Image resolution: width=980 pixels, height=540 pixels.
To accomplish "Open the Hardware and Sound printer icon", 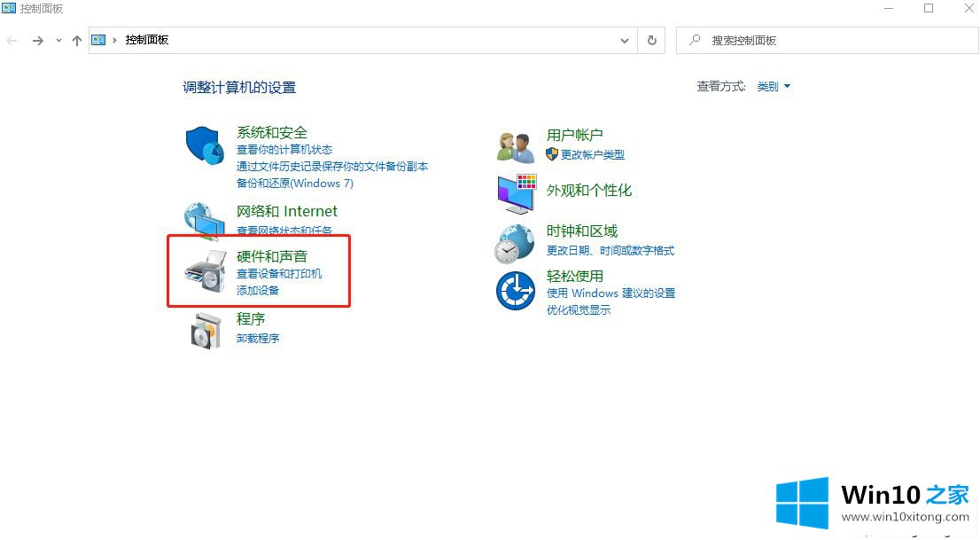I will tap(205, 271).
